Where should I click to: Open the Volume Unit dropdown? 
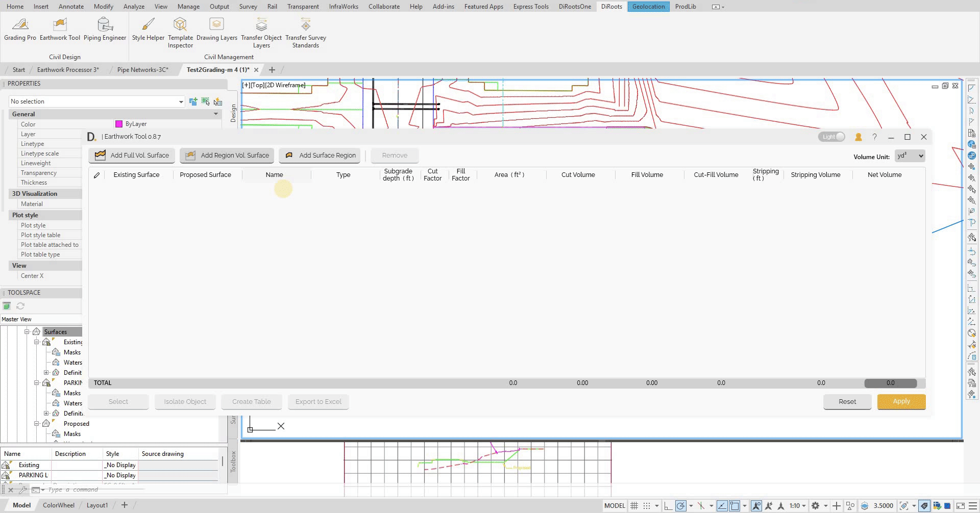point(910,156)
